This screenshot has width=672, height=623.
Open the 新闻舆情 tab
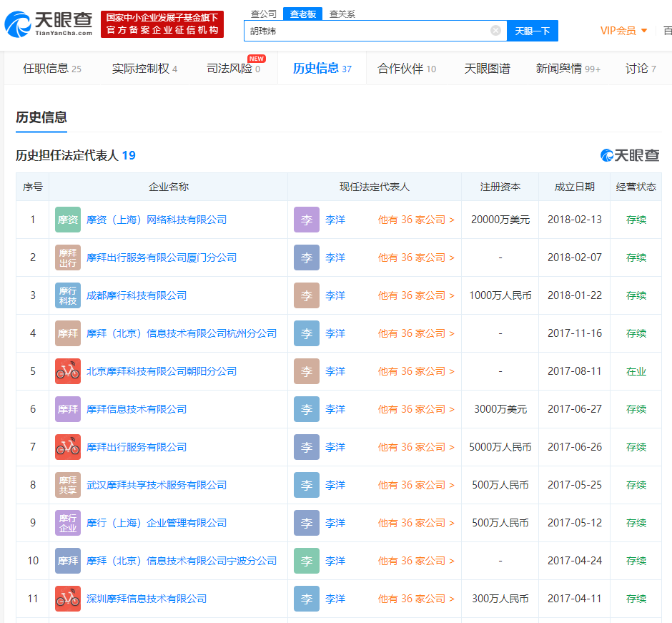tap(568, 68)
